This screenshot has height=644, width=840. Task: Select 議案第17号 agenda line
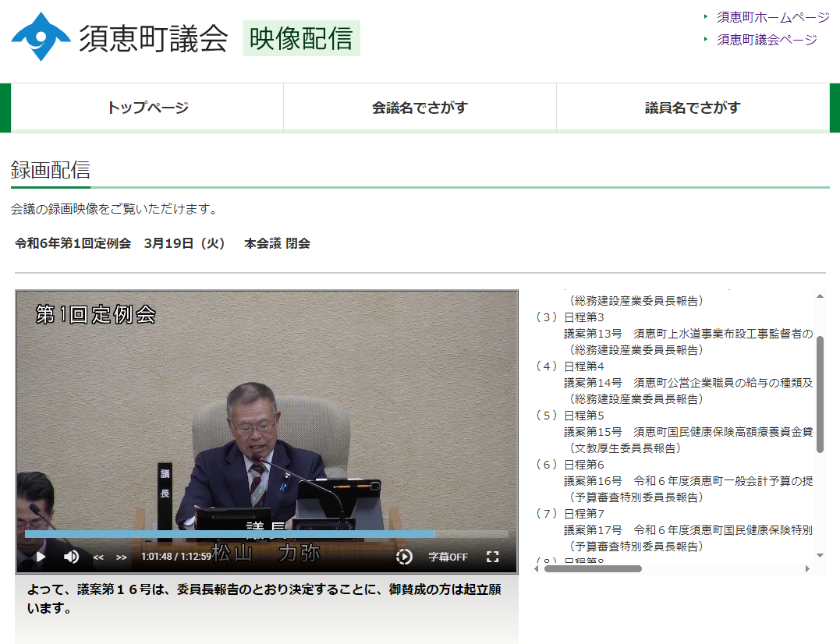[689, 530]
